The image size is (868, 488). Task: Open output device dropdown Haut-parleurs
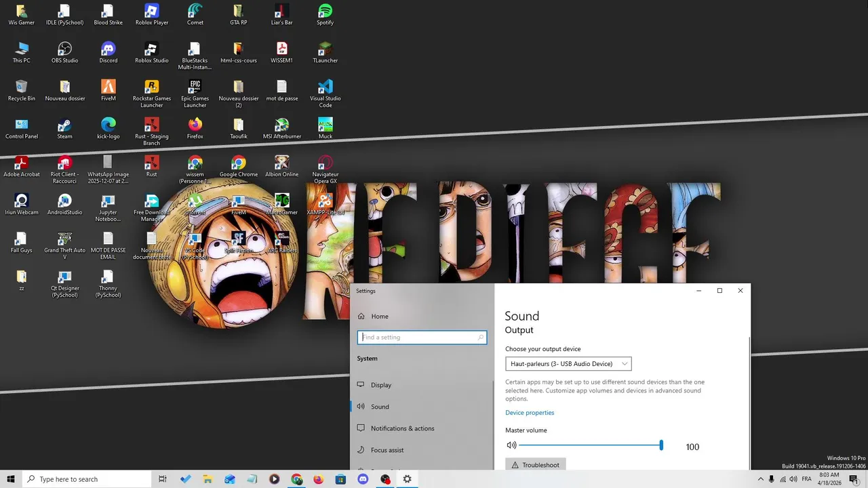(568, 364)
